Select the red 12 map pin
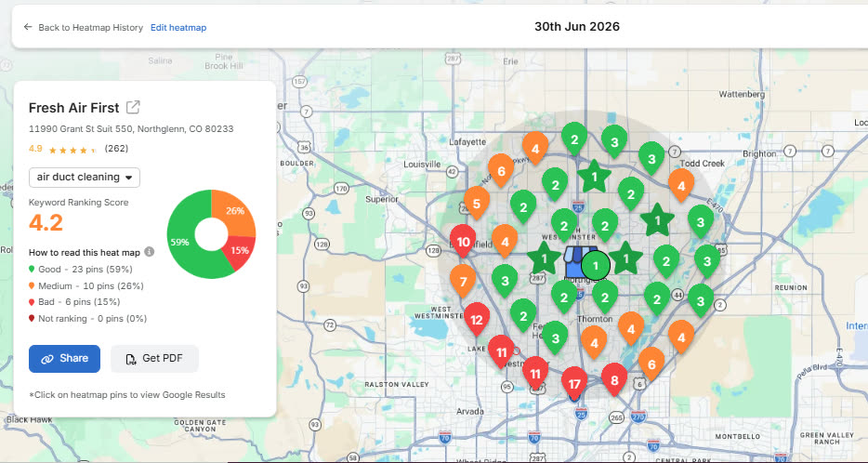868x463 pixels. [x=477, y=319]
